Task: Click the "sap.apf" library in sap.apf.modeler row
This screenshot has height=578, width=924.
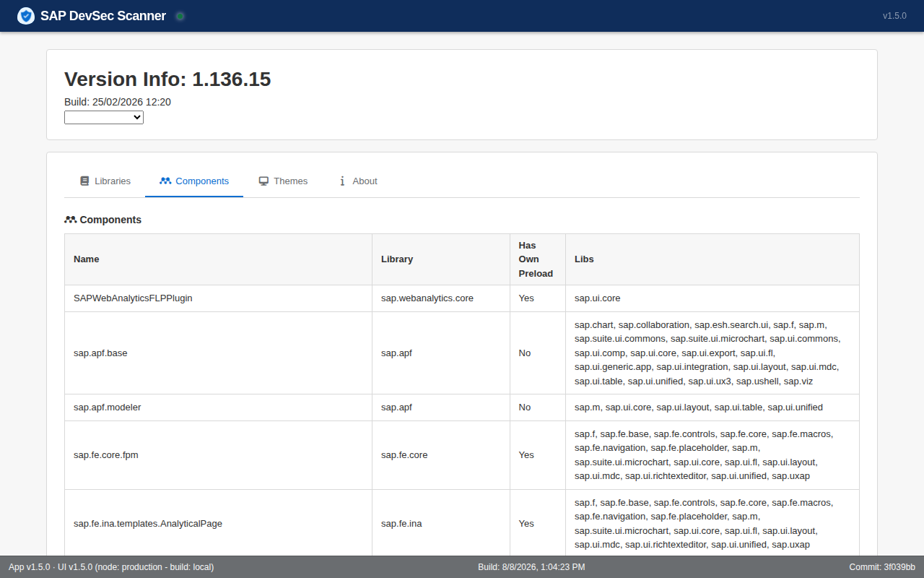Action: (441, 407)
